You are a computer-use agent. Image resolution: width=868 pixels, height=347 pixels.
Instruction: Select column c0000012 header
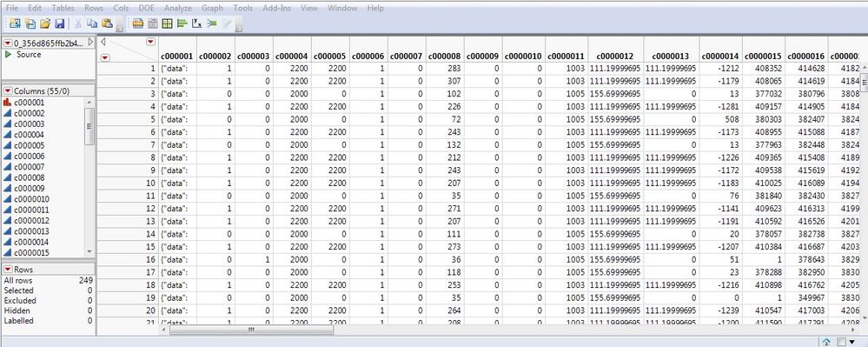pos(615,56)
